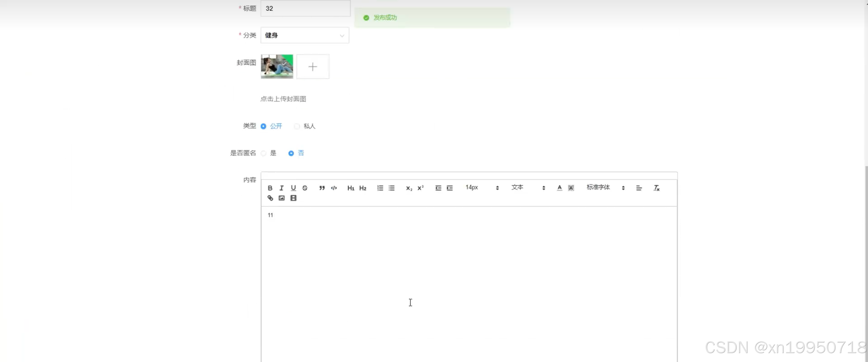Toggle underline formatting
The height and width of the screenshot is (362, 868).
point(293,188)
